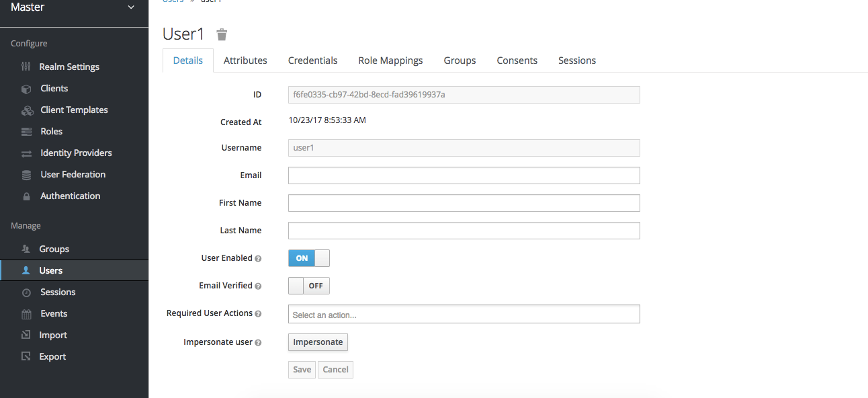The image size is (868, 398).
Task: Open User Federation page
Action: pyautogui.click(x=74, y=174)
